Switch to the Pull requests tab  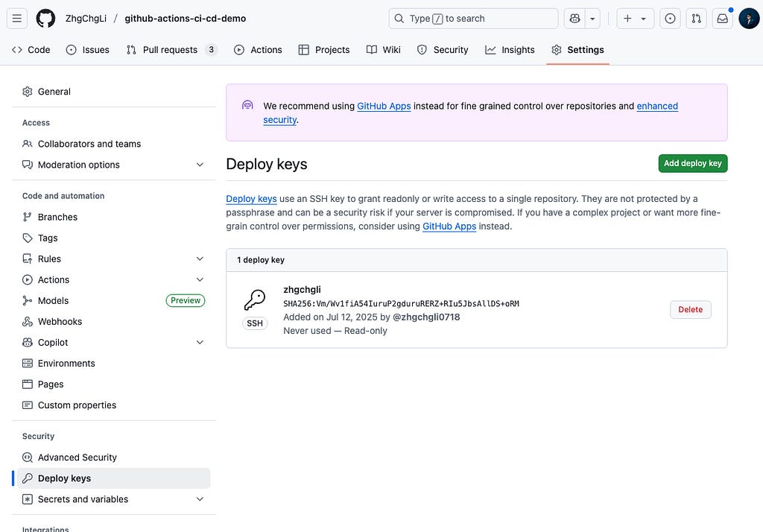pyautogui.click(x=171, y=50)
